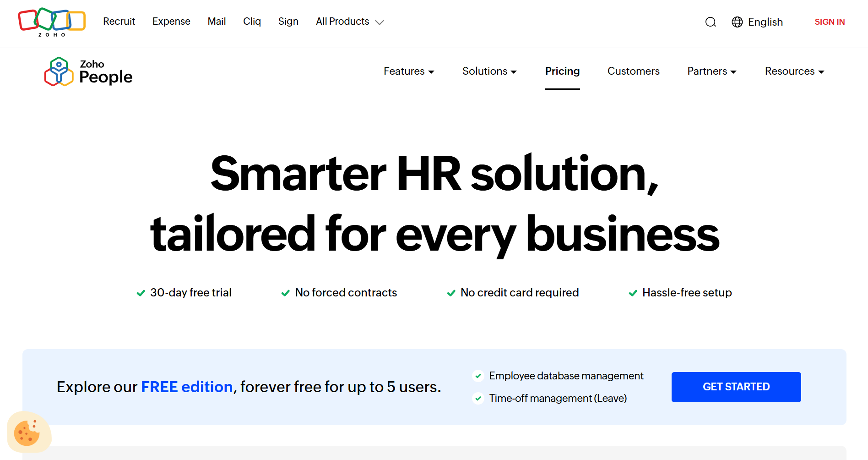Viewport: 868px width, 460px height.
Task: Click the checkmark beside Employee database management
Action: [478, 376]
